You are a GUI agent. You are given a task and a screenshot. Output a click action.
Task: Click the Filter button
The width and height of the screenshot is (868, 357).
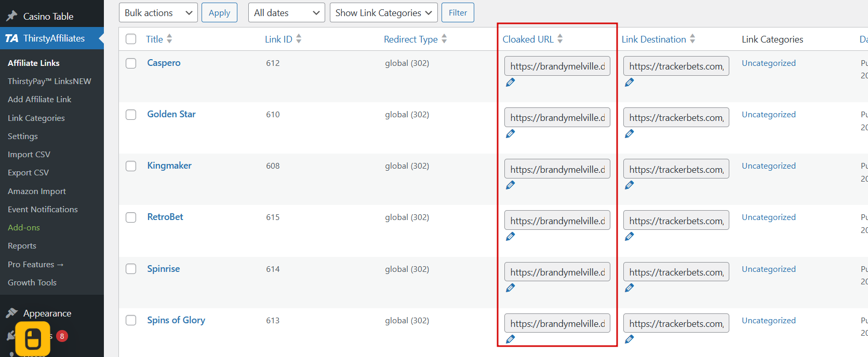click(x=458, y=12)
